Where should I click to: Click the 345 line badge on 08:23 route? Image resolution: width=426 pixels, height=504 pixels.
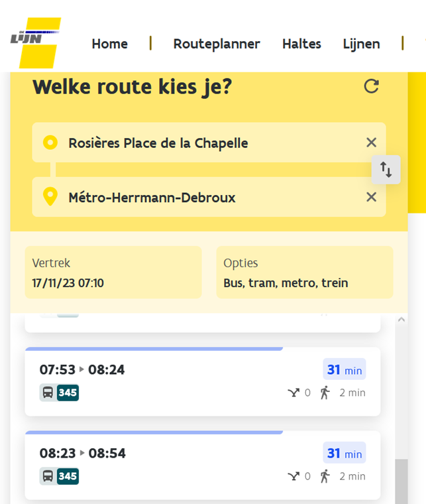click(68, 476)
